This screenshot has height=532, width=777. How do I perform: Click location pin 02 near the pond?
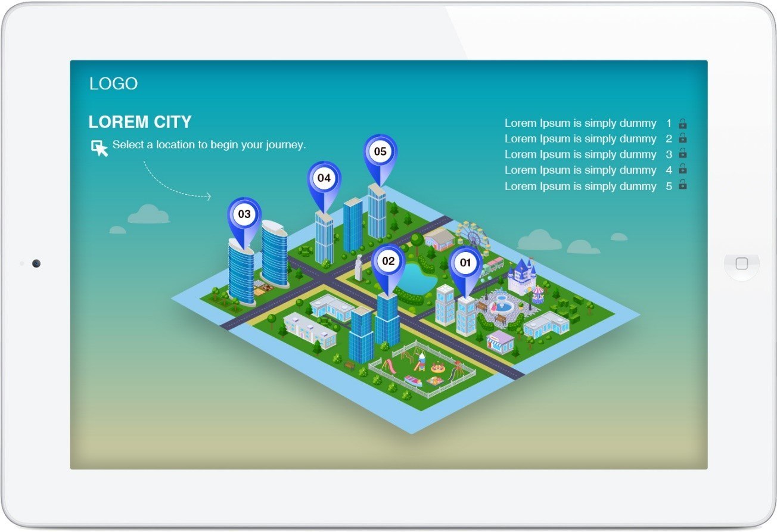(x=388, y=260)
